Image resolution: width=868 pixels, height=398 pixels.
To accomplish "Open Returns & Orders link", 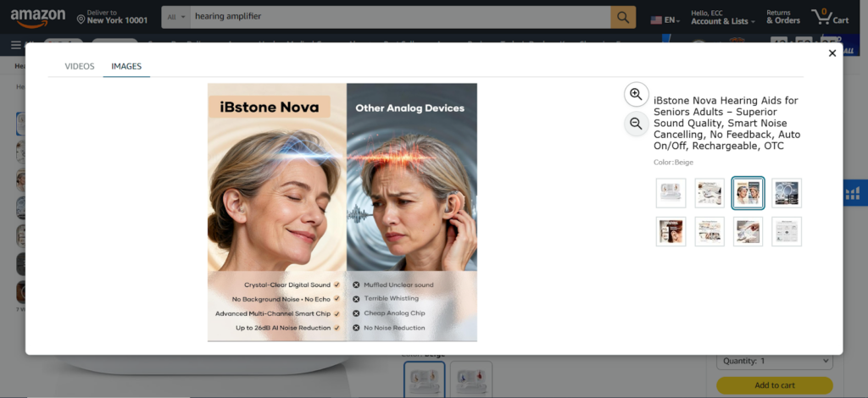I will point(783,17).
